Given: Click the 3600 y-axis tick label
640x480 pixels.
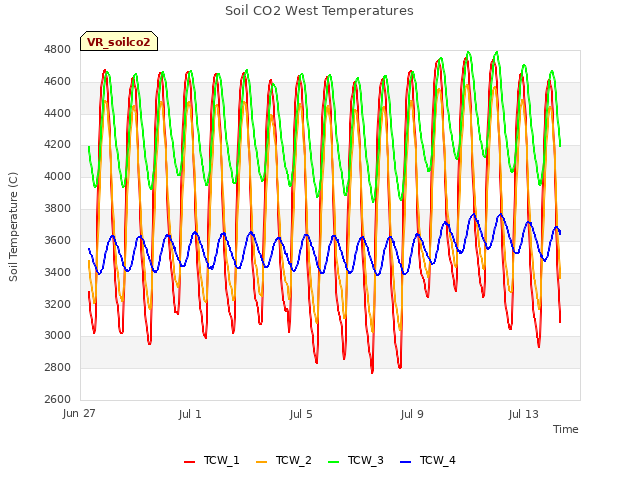Looking at the screenshot, I should pos(58,240).
